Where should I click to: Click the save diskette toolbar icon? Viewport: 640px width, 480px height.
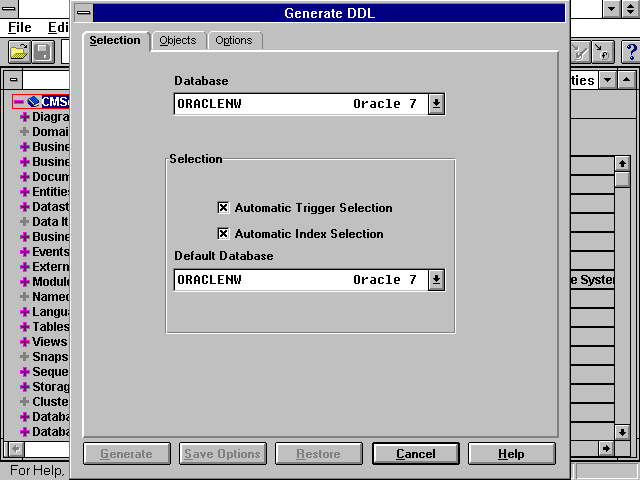coord(43,52)
